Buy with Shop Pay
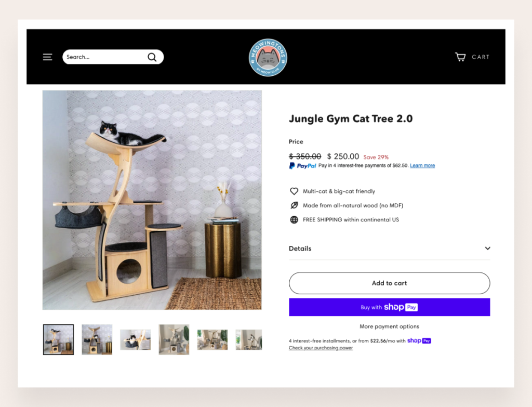This screenshot has height=407, width=532. tap(390, 307)
